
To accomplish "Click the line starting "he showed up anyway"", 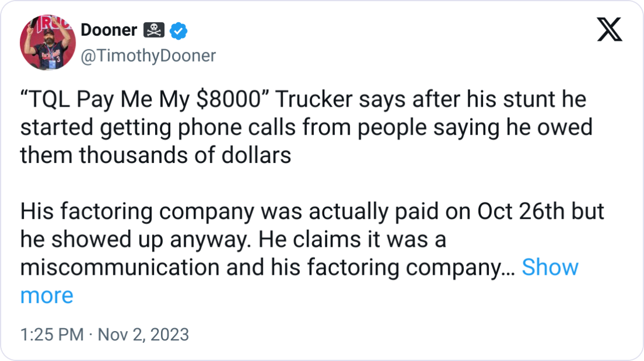I will 233,239.
